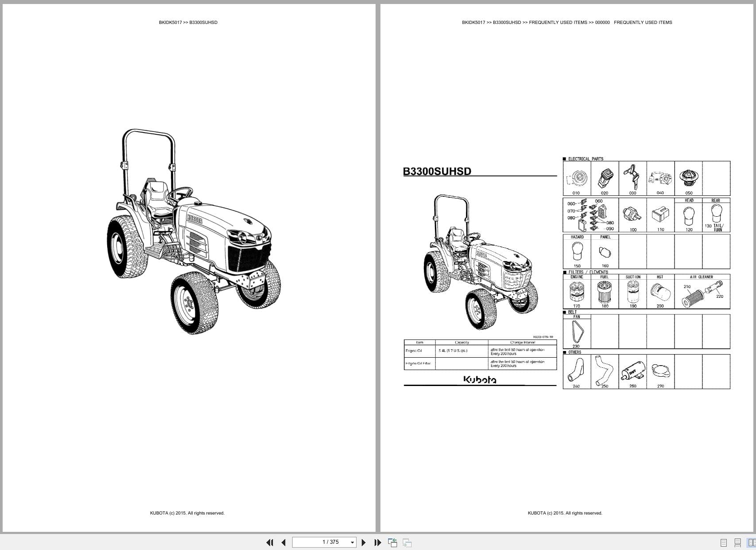Click the small tractor illustration on right page
The width and height of the screenshot is (756, 550).
click(481, 262)
